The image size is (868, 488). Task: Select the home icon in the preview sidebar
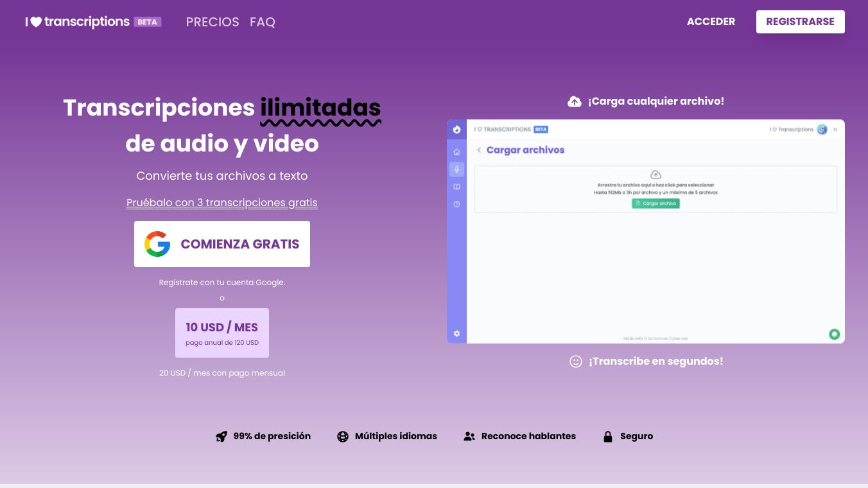click(x=456, y=152)
